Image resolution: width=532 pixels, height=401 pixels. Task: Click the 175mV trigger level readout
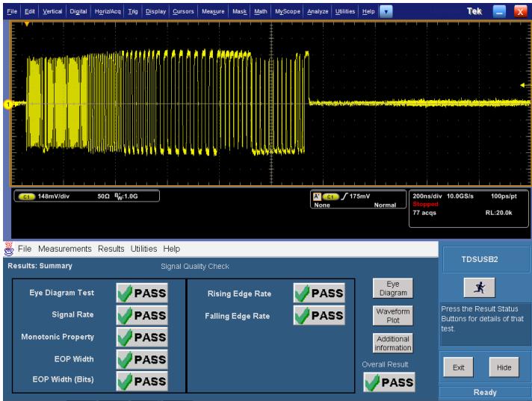(x=359, y=196)
